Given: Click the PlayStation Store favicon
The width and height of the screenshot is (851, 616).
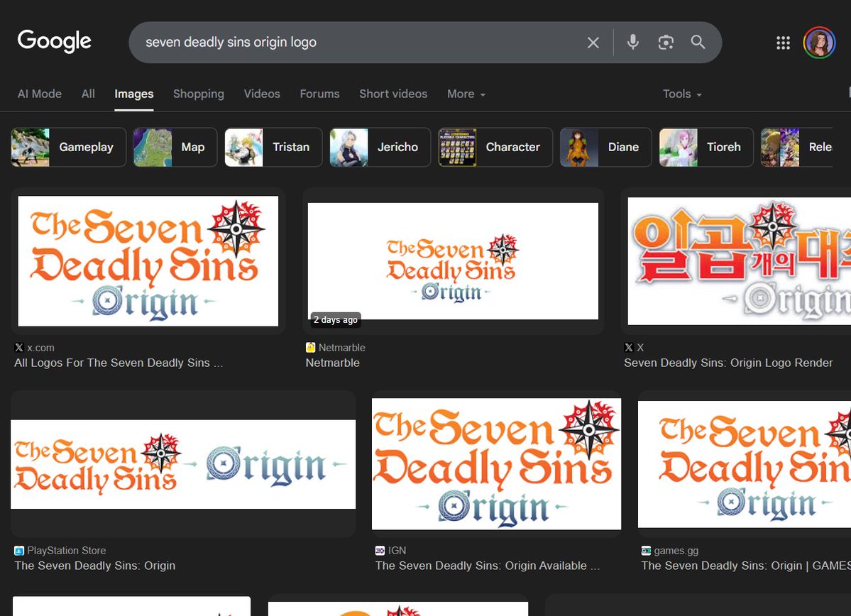Looking at the screenshot, I should click(19, 550).
